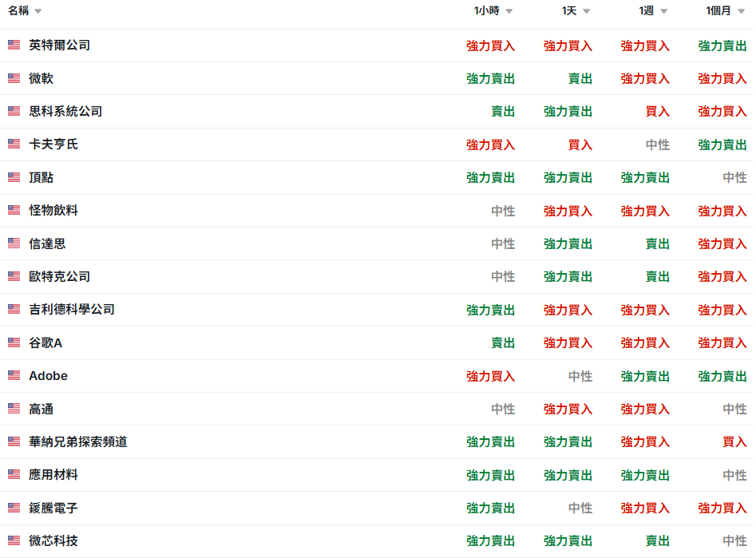Open the 歐特克公司 stock link
The height and width of the screenshot is (558, 756).
59,276
